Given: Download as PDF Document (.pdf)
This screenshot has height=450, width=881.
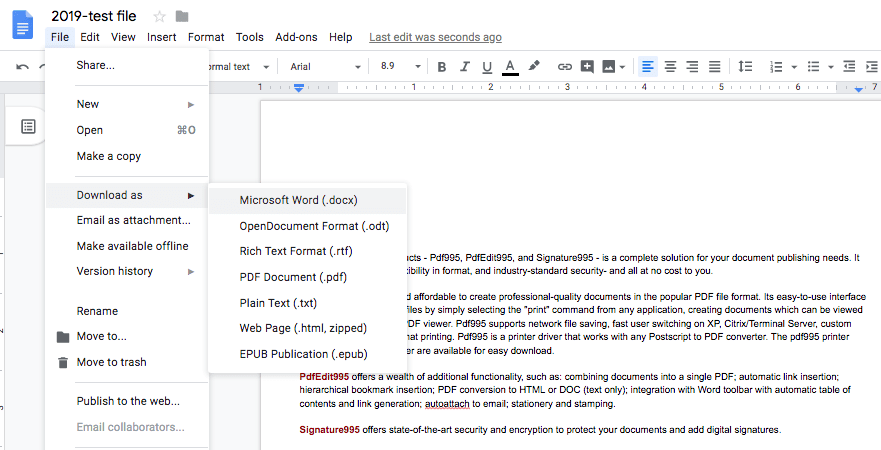Looking at the screenshot, I should tap(307, 277).
